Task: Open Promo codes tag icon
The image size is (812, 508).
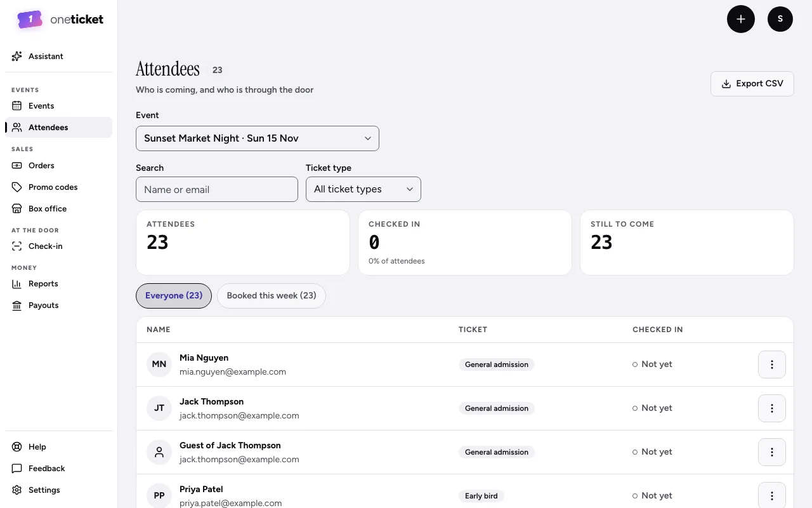Action: point(17,187)
